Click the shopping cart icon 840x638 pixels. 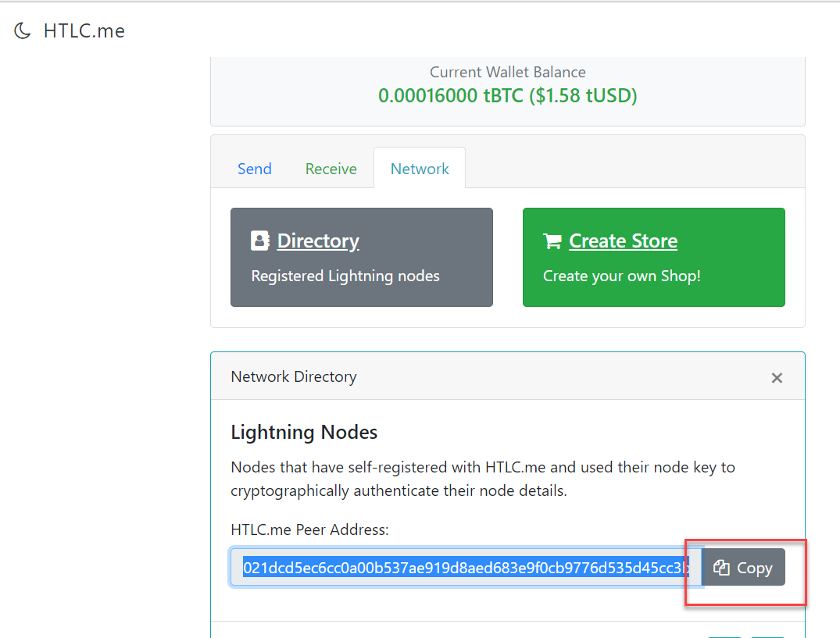(552, 241)
